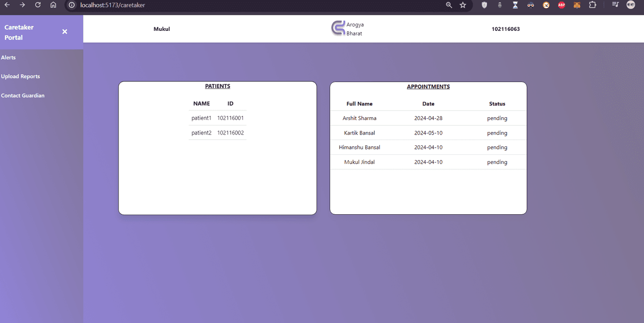Select the Himanshu Bansal appointment name
The width and height of the screenshot is (644, 323).
360,148
